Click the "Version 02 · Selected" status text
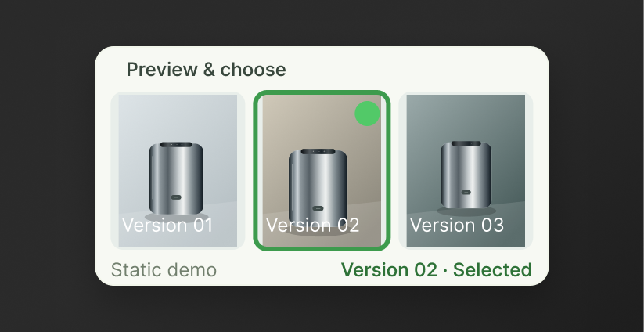The width and height of the screenshot is (644, 332). click(437, 270)
